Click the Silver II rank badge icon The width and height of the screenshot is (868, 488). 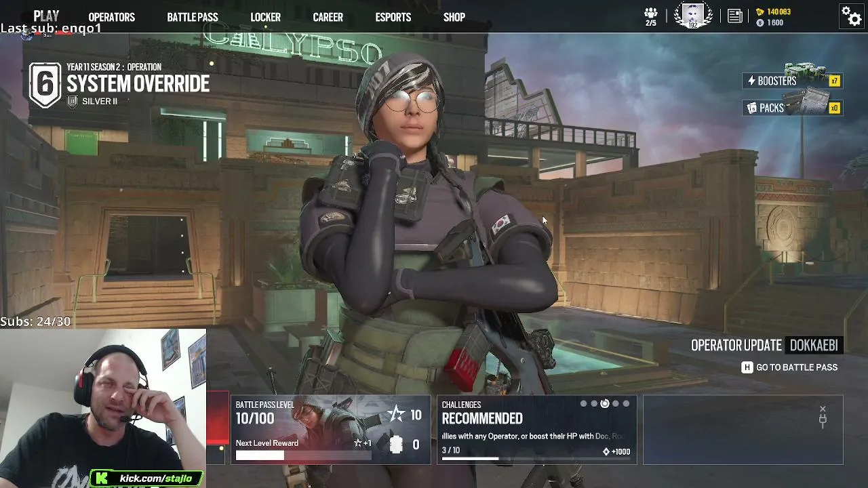(x=73, y=102)
